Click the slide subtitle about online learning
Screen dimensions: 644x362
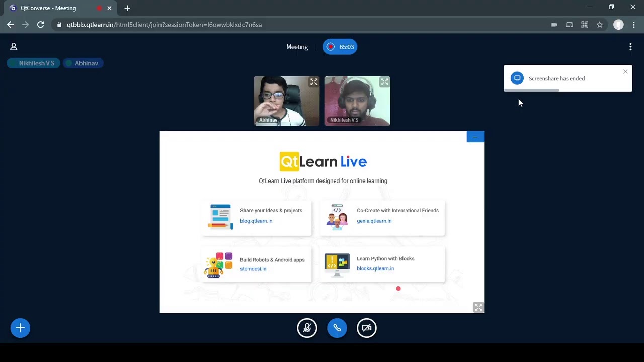click(x=323, y=181)
